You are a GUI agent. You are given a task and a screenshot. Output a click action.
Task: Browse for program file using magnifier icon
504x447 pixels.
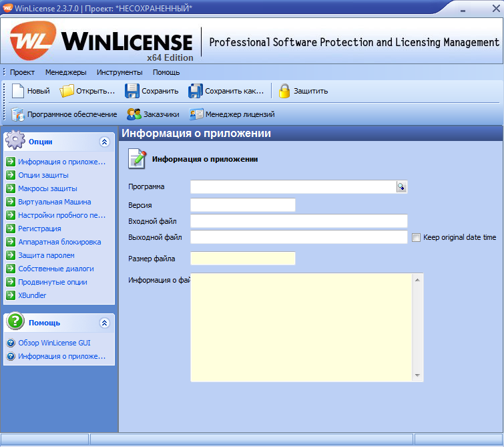coord(401,187)
